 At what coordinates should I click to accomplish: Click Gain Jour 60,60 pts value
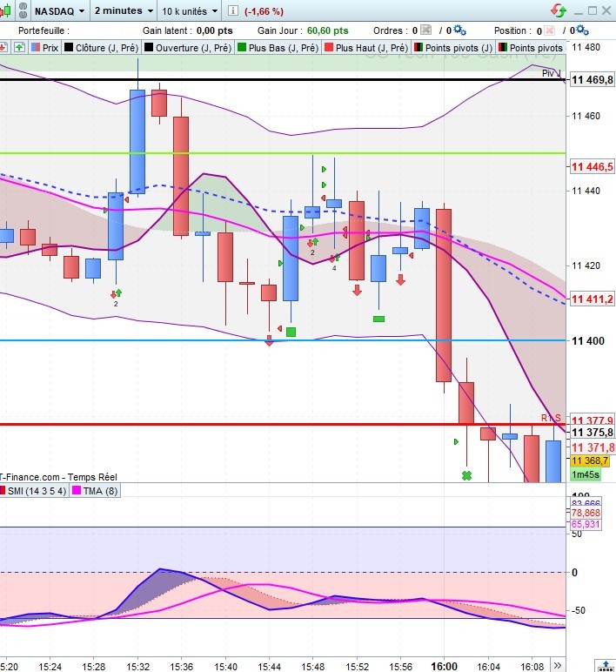pos(328,30)
